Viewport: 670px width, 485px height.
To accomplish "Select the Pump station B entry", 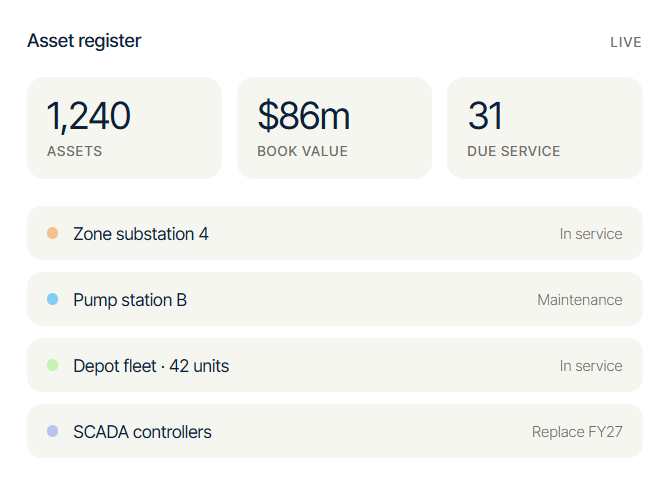I will pyautogui.click(x=335, y=299).
